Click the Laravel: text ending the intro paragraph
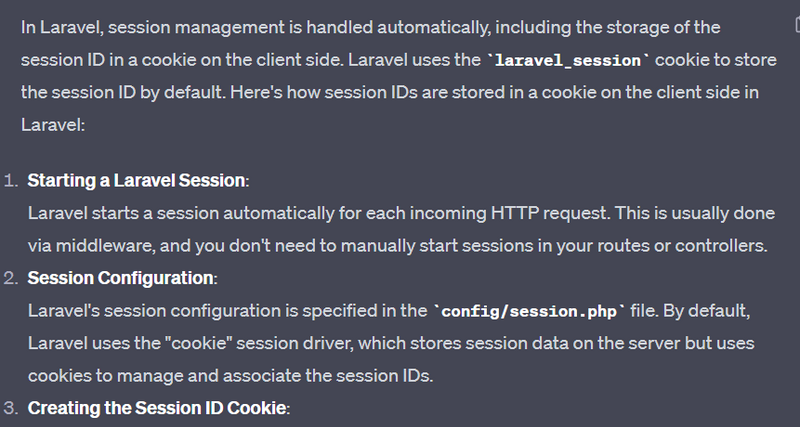This screenshot has width=800, height=427. point(53,125)
